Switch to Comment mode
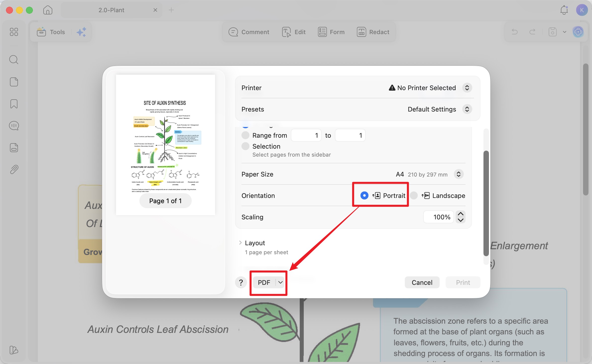The image size is (592, 364). point(249,32)
